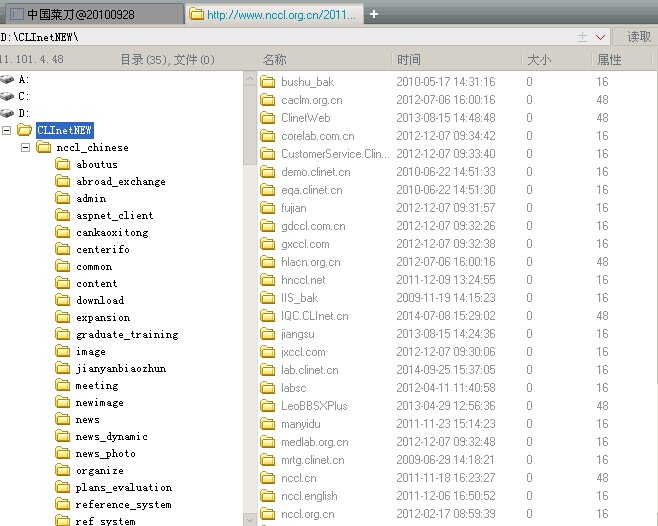Screen dimensions: 658x526
Task: Click news_dynamic folder icon
Action: [63, 437]
